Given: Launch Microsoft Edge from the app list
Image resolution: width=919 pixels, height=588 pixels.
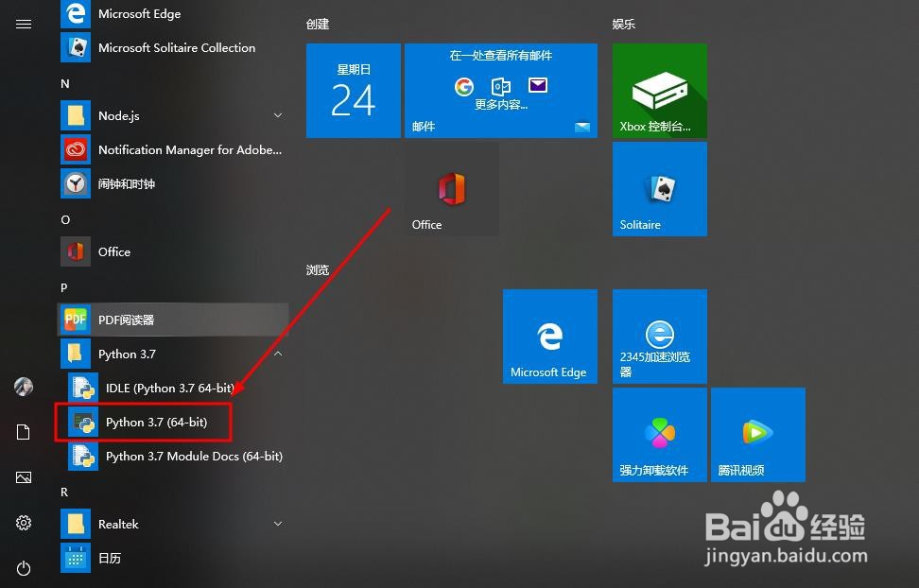Looking at the screenshot, I should (175, 14).
